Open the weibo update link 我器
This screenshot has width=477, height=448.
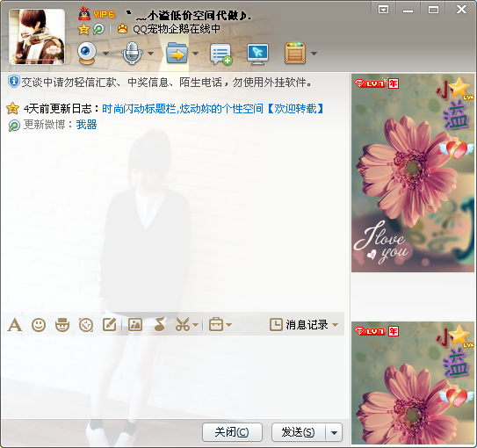pyautogui.click(x=86, y=125)
